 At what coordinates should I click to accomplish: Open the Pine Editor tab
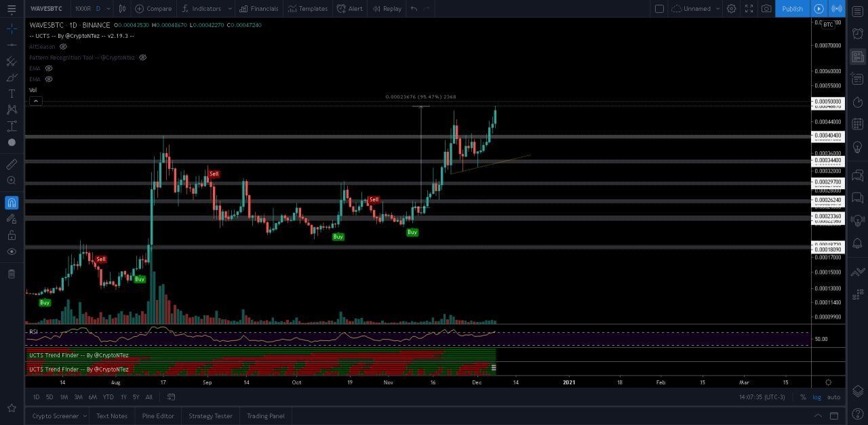coord(158,416)
